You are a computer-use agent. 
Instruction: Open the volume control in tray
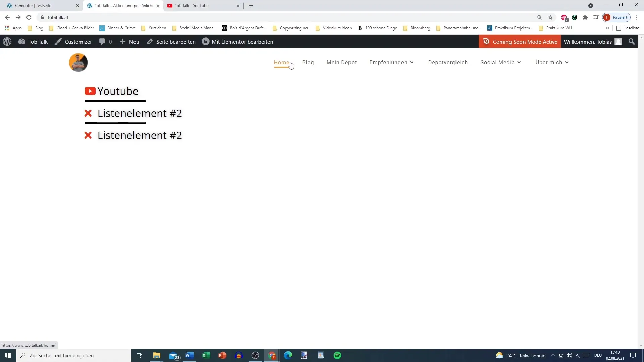(569, 355)
